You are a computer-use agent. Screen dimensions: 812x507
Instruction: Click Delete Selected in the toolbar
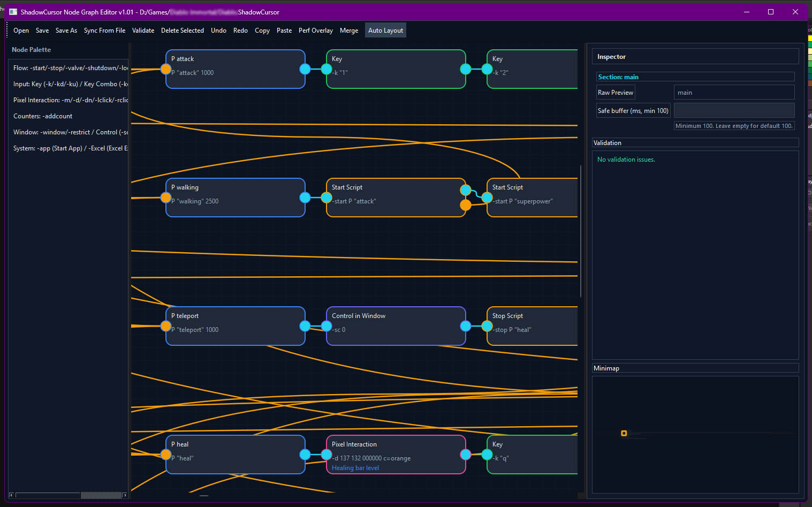[x=182, y=31]
